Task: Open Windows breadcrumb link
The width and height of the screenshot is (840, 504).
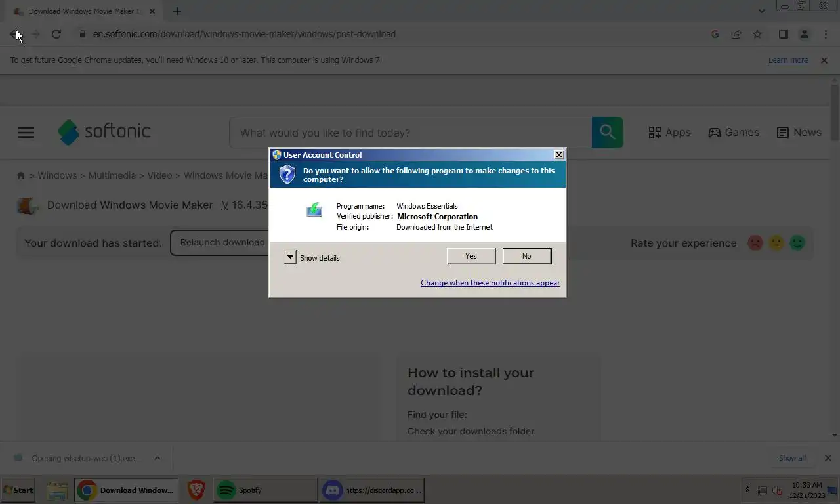Action: 57,175
